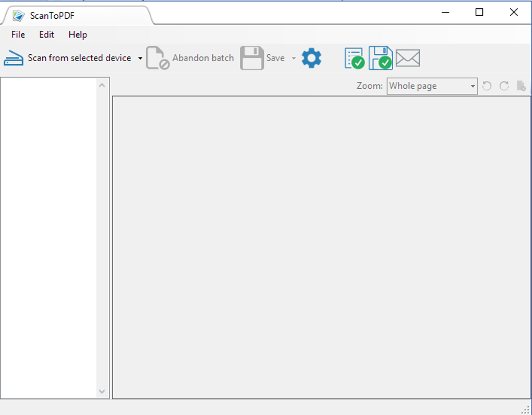Expand the Scan from selected device dropdown arrow
The height and width of the screenshot is (415, 532).
click(140, 58)
